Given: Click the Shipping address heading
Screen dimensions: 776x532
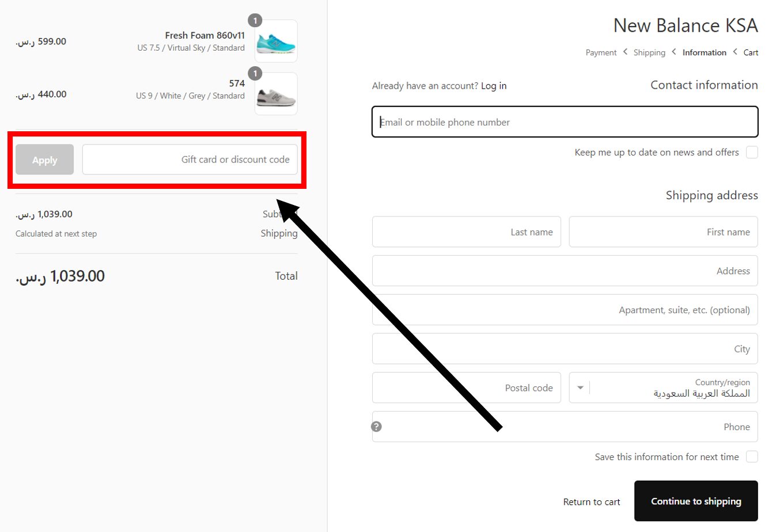Looking at the screenshot, I should point(711,195).
